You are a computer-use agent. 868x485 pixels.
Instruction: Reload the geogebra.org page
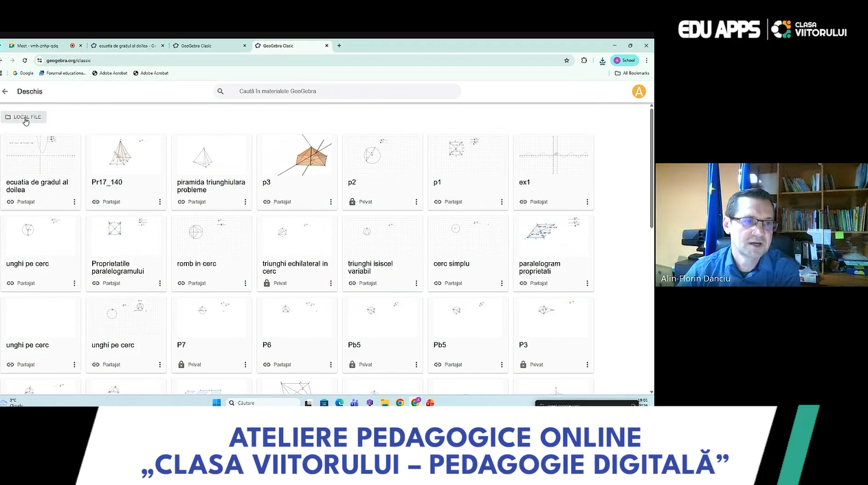[x=25, y=61]
